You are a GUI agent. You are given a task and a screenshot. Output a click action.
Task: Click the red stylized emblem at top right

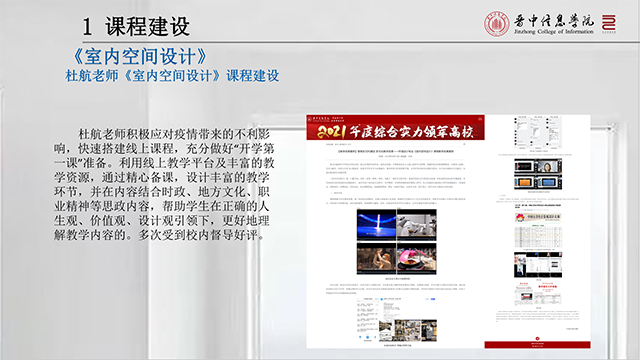tap(609, 23)
